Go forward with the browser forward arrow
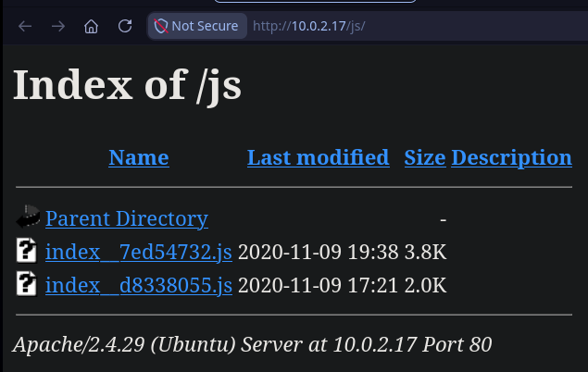Image resolution: width=588 pixels, height=372 pixels. (58, 26)
